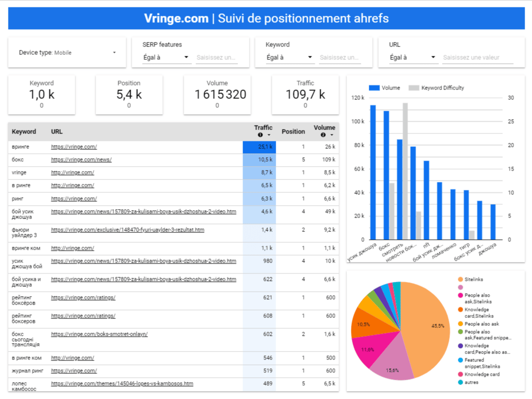Click the 109 k volume cell
Image resolution: width=532 pixels, height=399 pixels.
click(x=329, y=160)
